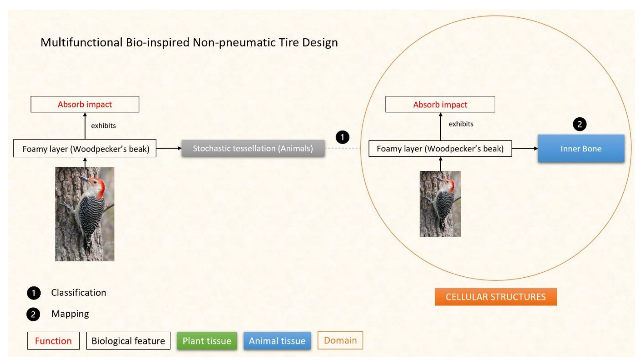Select the large woodpecker photo on left
643x364 pixels.
[85, 214]
